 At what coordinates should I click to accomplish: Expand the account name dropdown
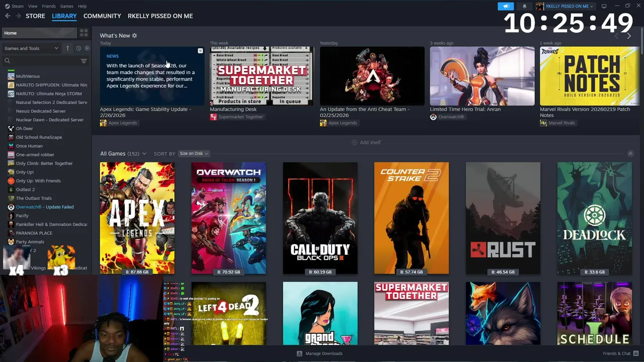tap(565, 6)
